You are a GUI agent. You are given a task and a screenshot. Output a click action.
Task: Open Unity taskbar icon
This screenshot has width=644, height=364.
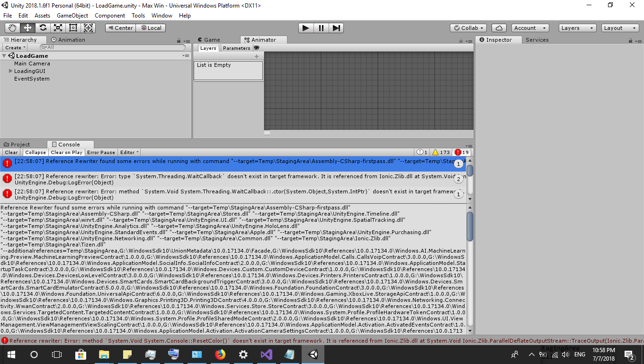coord(313,354)
